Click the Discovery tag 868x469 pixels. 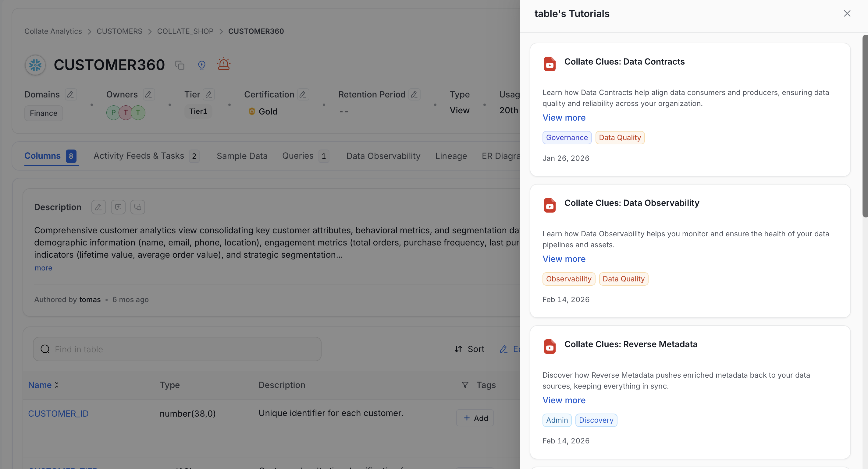click(x=596, y=421)
